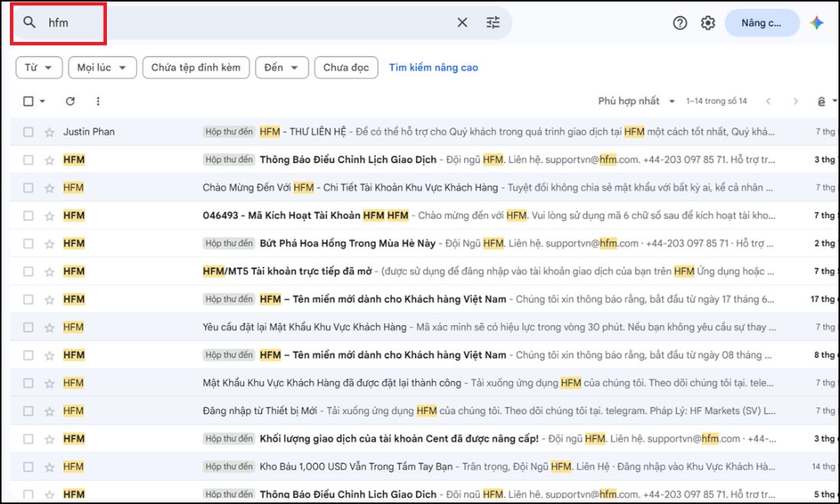This screenshot has height=504, width=840.
Task: Open the Chào Mừng Đến Với HFM email
Action: point(423,187)
